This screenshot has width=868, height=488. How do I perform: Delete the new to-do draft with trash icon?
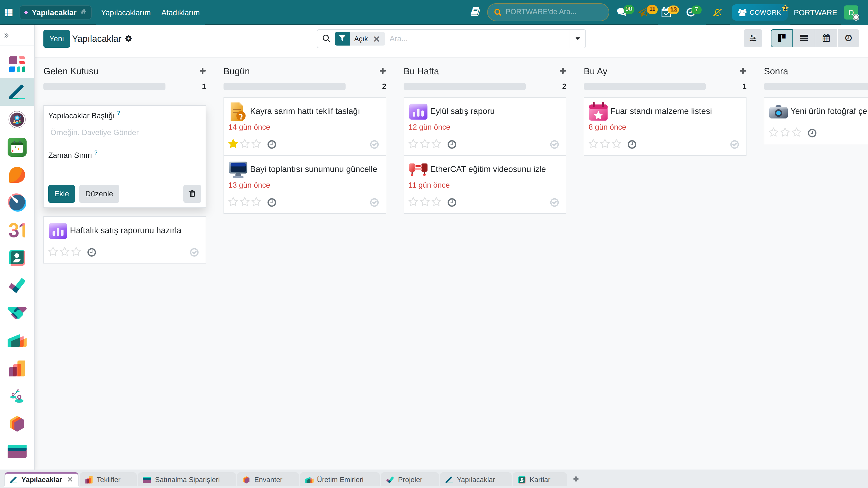point(192,194)
